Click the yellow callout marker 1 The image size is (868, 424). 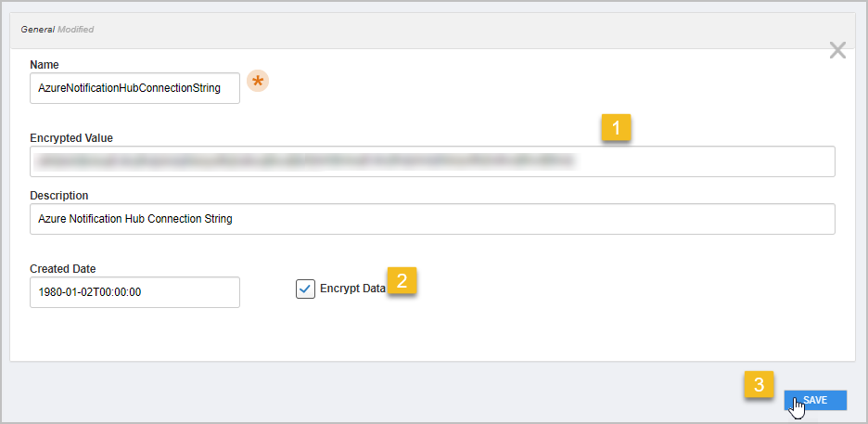point(617,127)
